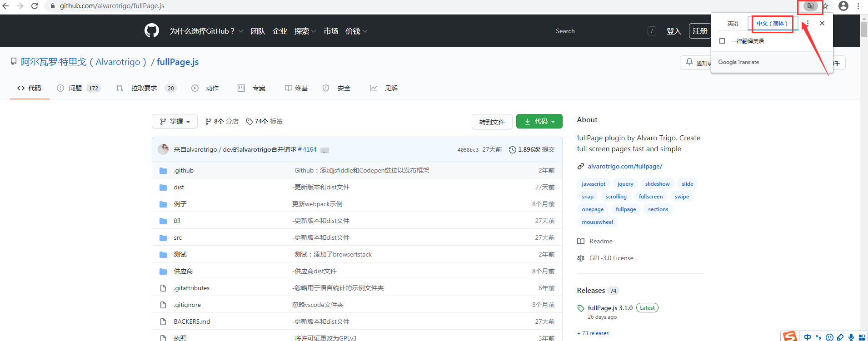The width and height of the screenshot is (868, 341).
Task: Click the Sogou input method S icon
Action: click(790, 336)
